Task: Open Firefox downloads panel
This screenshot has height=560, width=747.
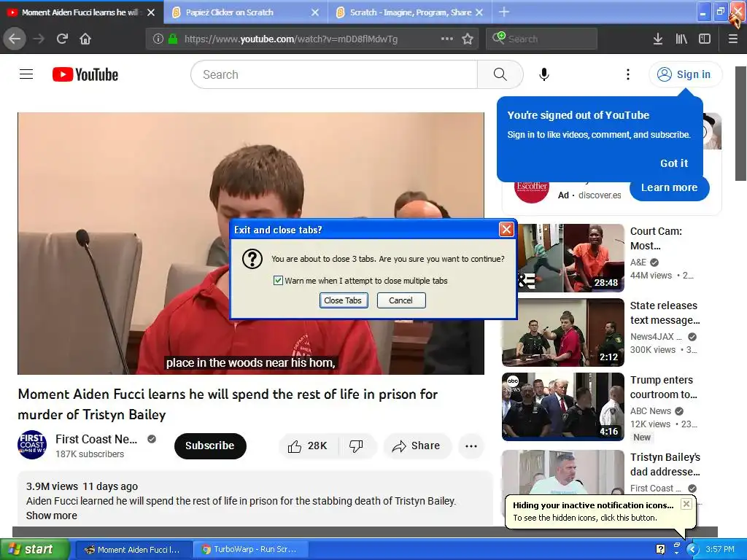Action: (x=658, y=39)
